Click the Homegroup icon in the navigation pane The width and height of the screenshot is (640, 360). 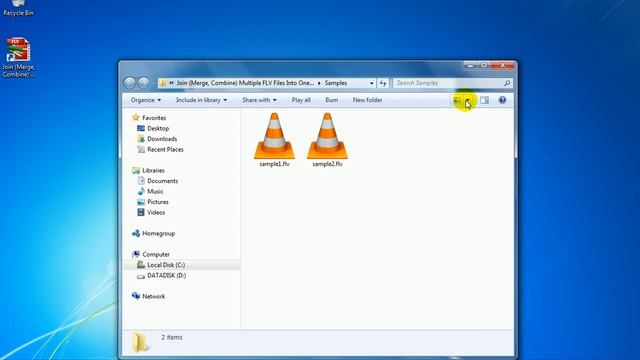coord(136,233)
